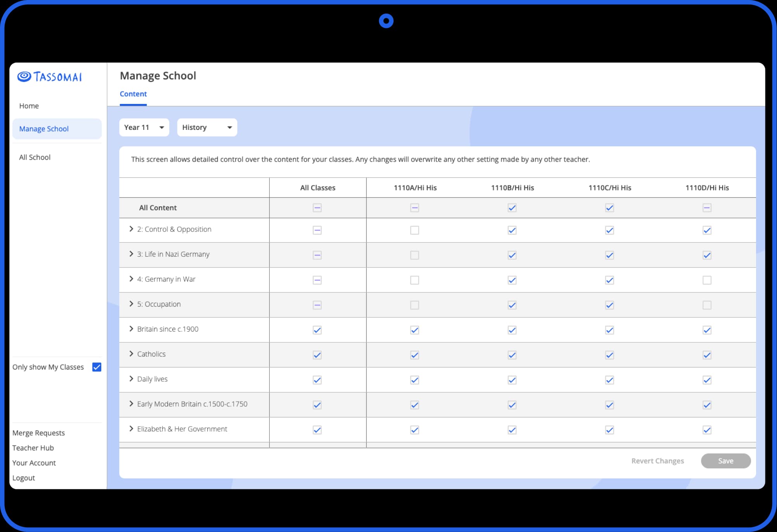Click the Manage School page heading

click(x=158, y=76)
